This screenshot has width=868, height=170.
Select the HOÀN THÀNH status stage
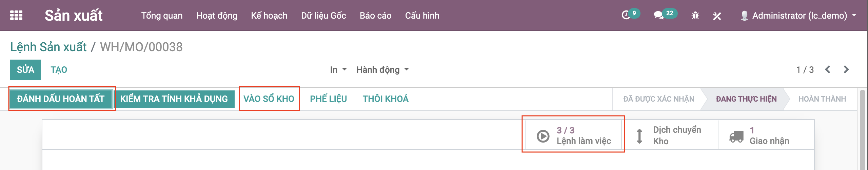tap(822, 99)
